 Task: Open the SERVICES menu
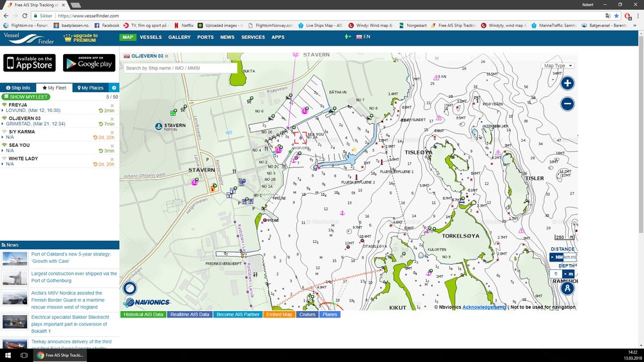(253, 37)
